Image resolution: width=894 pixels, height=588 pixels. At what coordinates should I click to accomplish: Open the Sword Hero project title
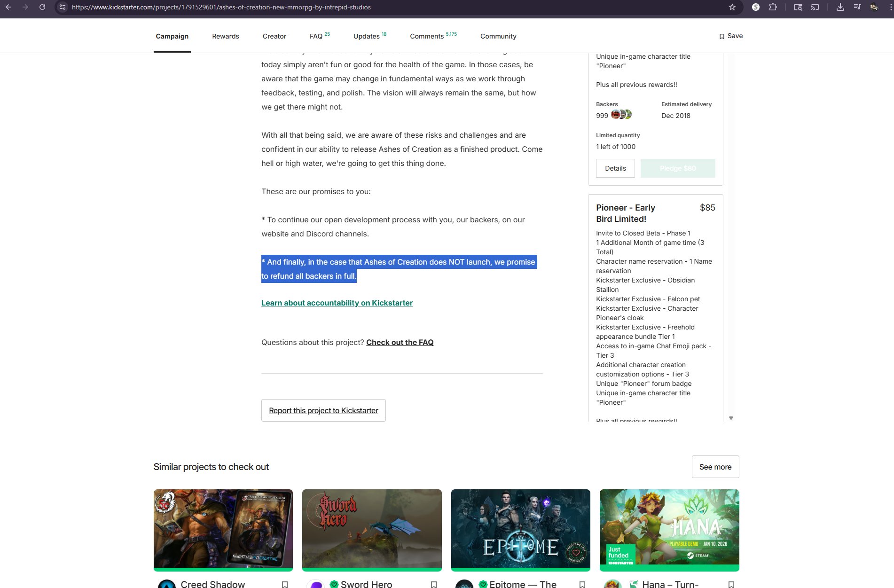[x=367, y=584]
